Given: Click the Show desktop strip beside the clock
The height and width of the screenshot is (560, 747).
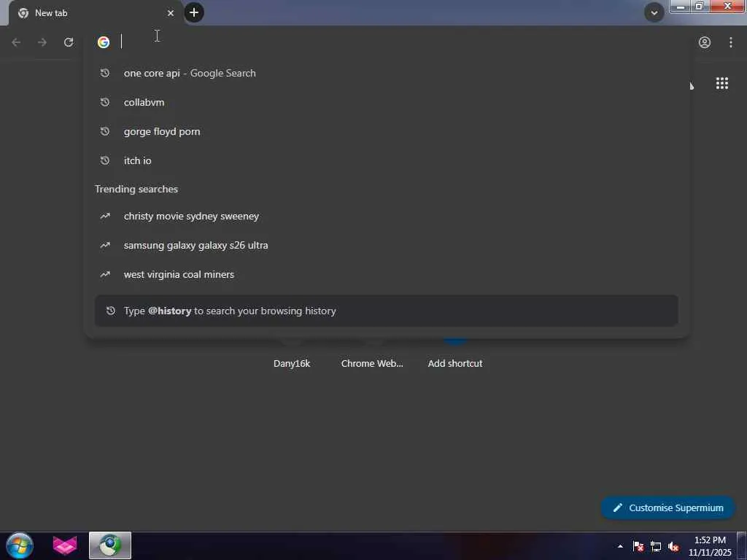Looking at the screenshot, I should click(x=742, y=545).
